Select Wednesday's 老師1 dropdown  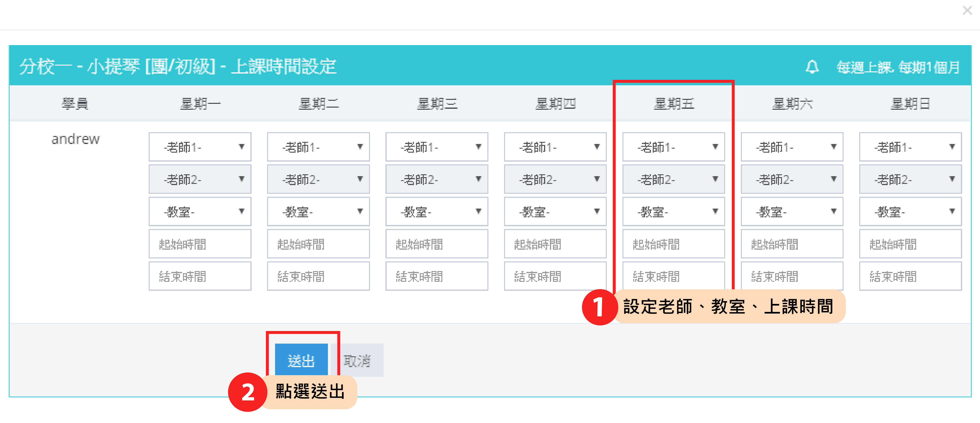click(436, 147)
